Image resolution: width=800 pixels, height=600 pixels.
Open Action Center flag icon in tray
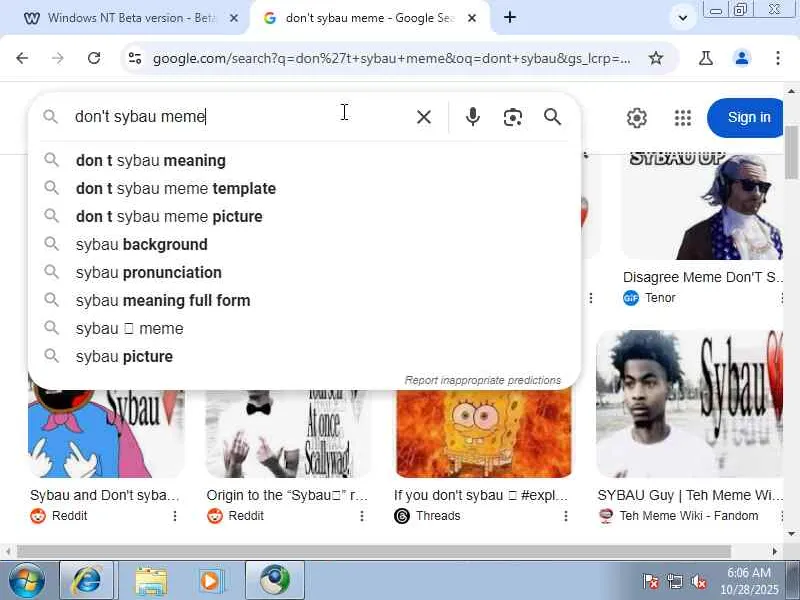tap(651, 582)
